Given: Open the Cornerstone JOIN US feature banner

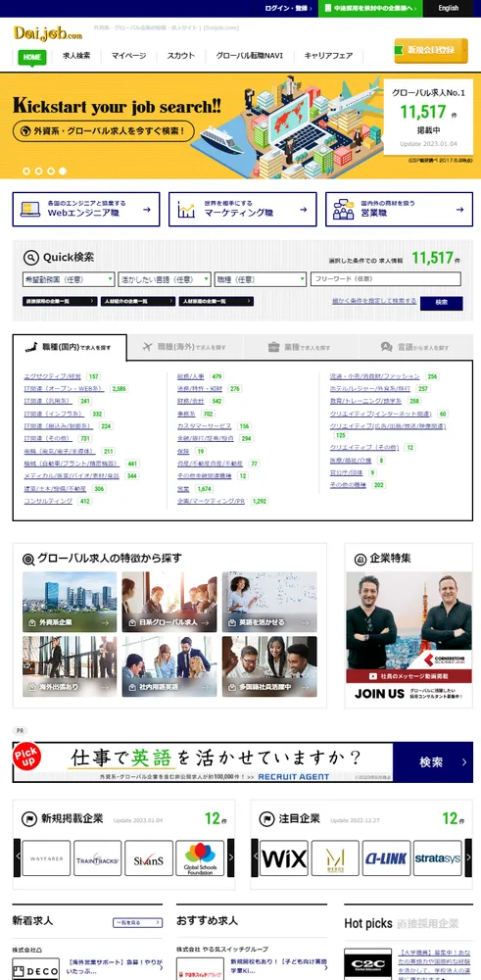Looking at the screenshot, I should point(409,637).
